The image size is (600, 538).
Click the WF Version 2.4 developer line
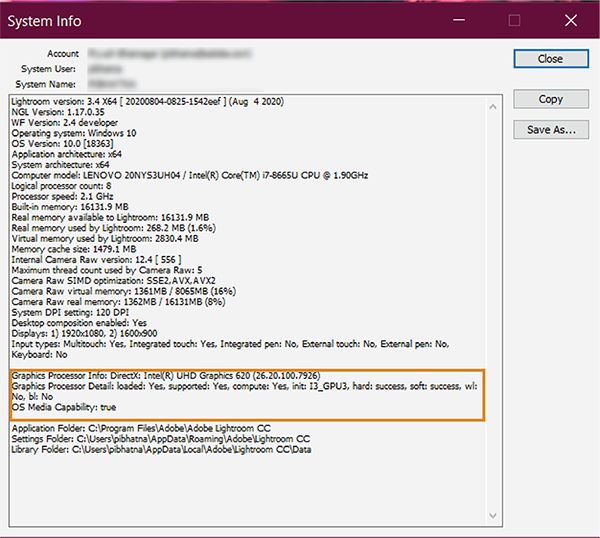65,122
